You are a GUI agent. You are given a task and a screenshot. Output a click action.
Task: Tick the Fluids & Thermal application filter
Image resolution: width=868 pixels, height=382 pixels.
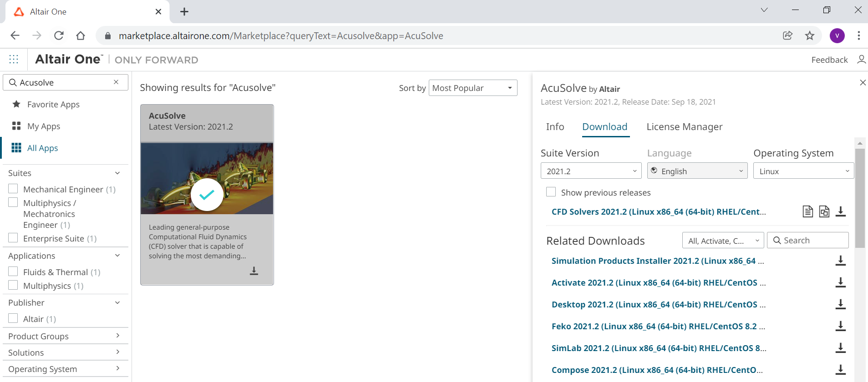coord(13,271)
